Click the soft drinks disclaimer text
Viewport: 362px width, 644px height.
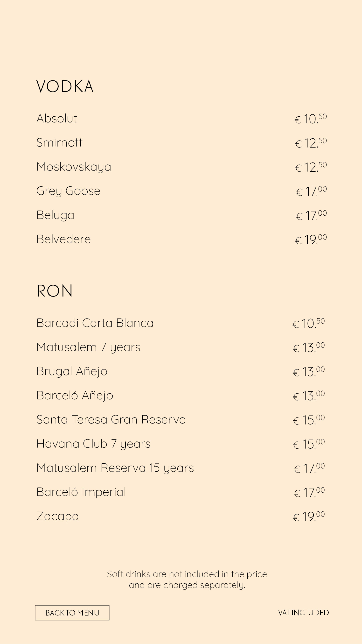[x=187, y=580]
